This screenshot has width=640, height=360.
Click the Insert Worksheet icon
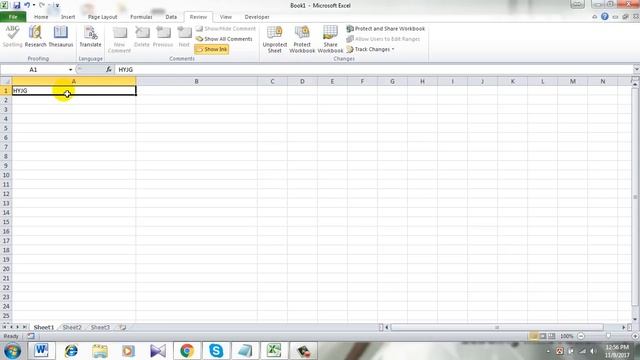pyautogui.click(x=122, y=327)
